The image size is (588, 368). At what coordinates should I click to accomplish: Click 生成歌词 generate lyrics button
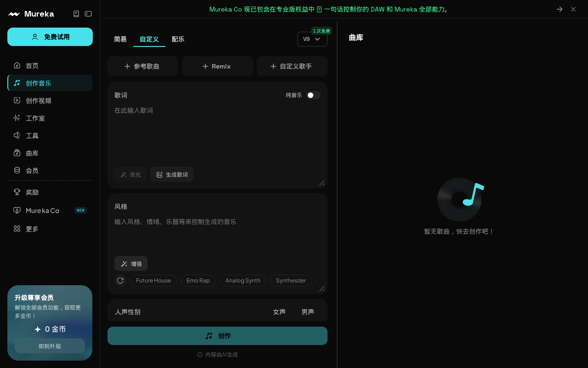click(172, 174)
